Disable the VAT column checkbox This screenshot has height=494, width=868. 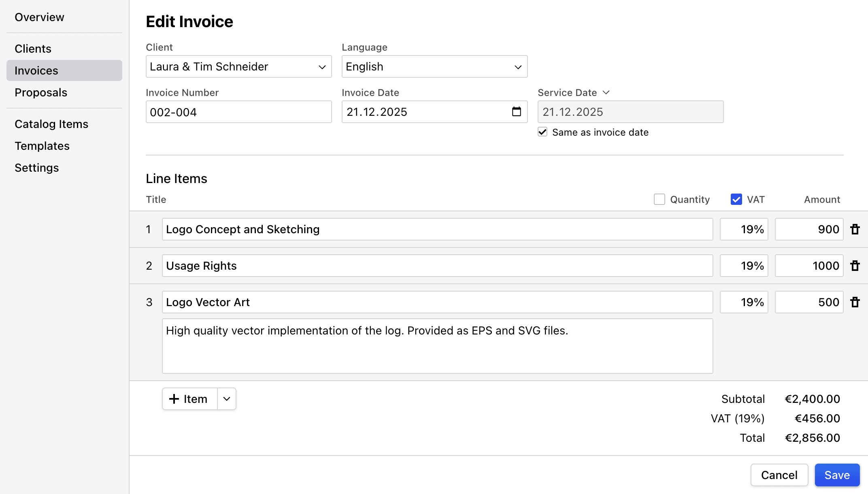point(736,199)
